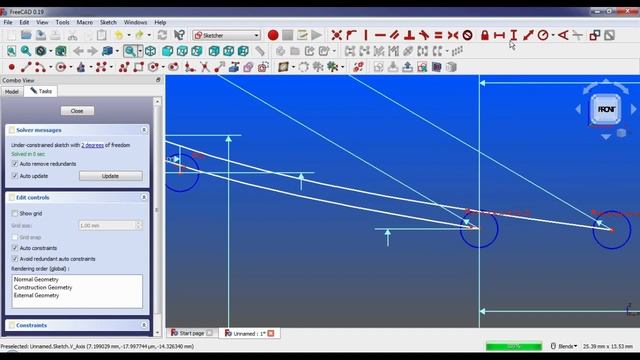This screenshot has width=640, height=360.
Task: Create a circle tool
Action: pyautogui.click(x=60, y=67)
